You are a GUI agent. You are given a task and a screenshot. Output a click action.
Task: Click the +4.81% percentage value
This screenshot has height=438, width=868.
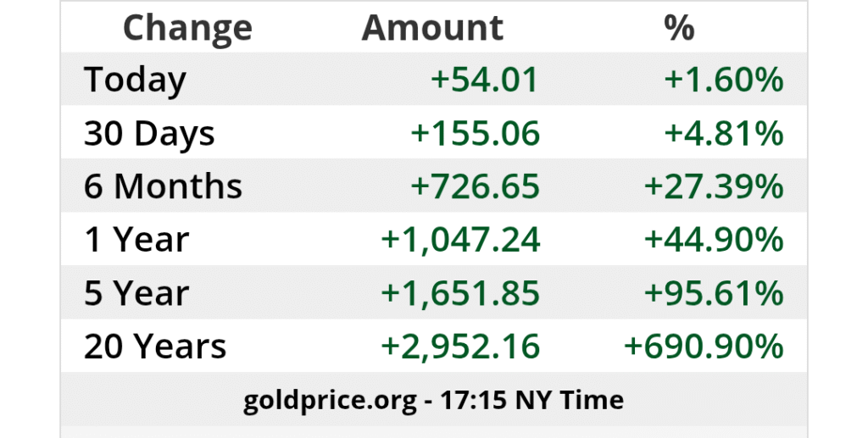pyautogui.click(x=724, y=133)
